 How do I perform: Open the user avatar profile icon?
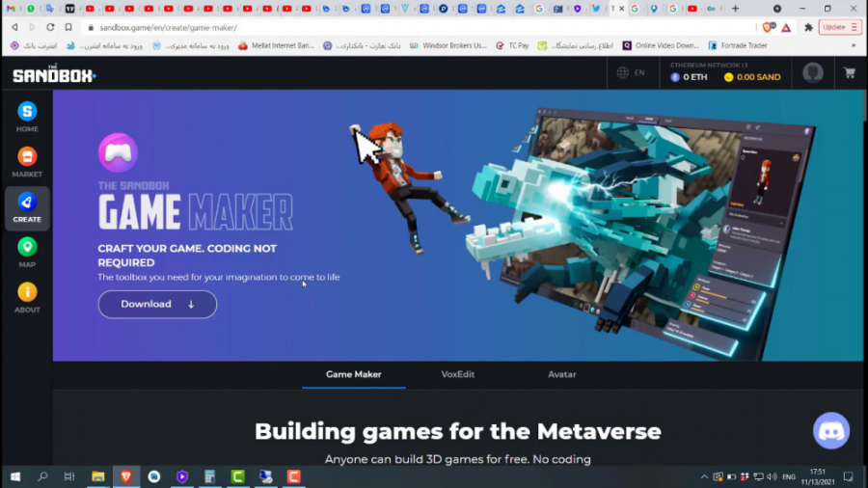[x=813, y=72]
